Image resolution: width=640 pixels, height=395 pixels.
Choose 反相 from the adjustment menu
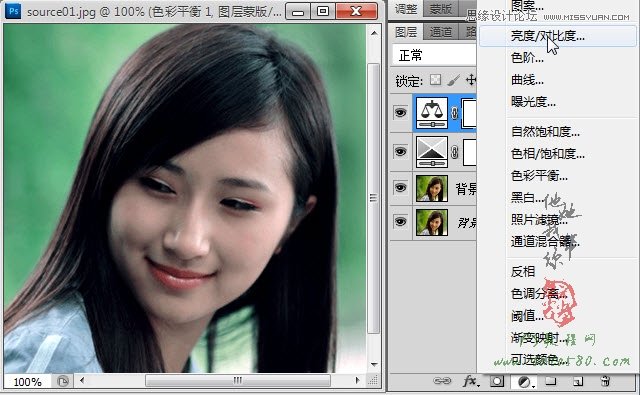click(x=522, y=271)
